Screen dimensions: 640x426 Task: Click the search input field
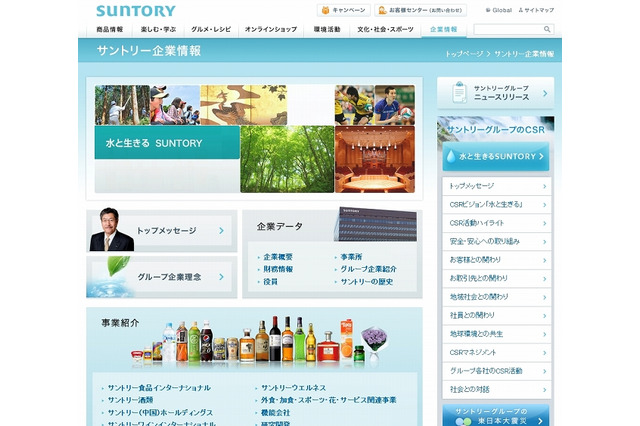click(505, 30)
